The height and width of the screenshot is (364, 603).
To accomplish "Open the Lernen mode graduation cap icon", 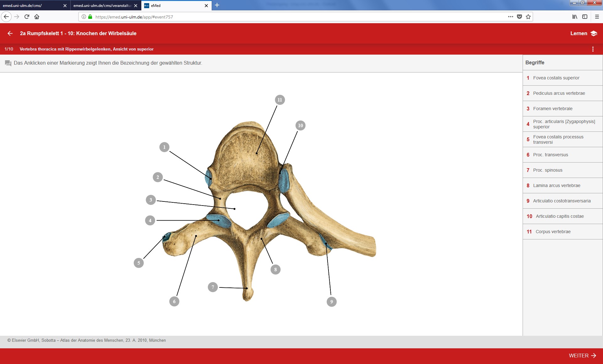I will click(594, 33).
